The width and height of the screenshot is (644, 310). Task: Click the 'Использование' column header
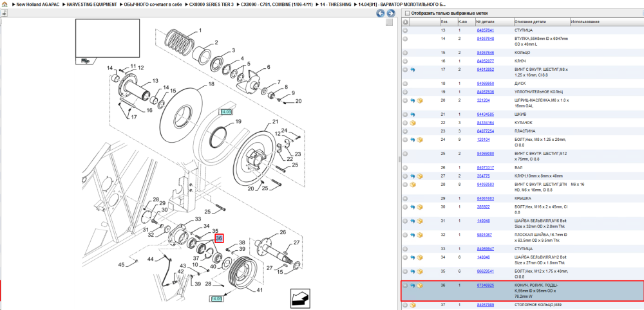585,22
